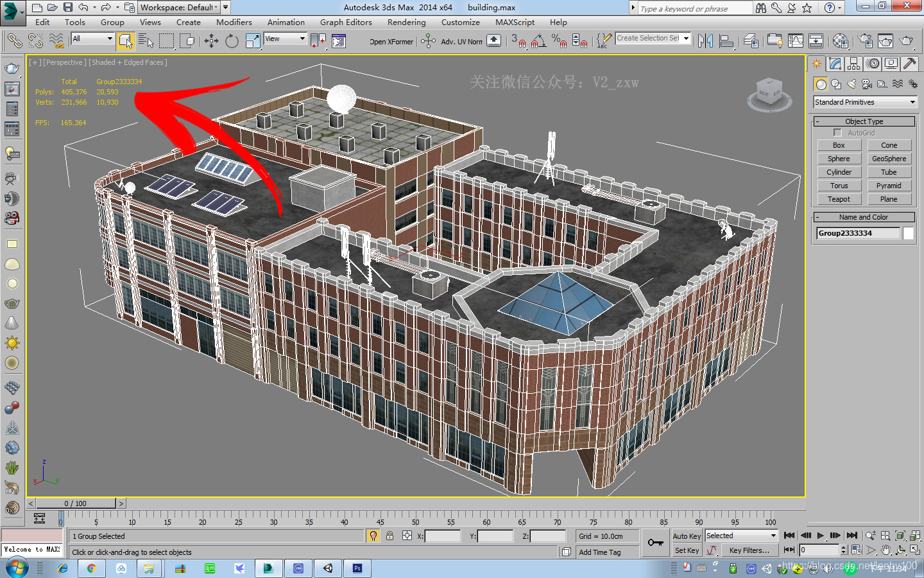Click the Render Production teapot icon
This screenshot has width=924, height=578.
pyautogui.click(x=906, y=41)
